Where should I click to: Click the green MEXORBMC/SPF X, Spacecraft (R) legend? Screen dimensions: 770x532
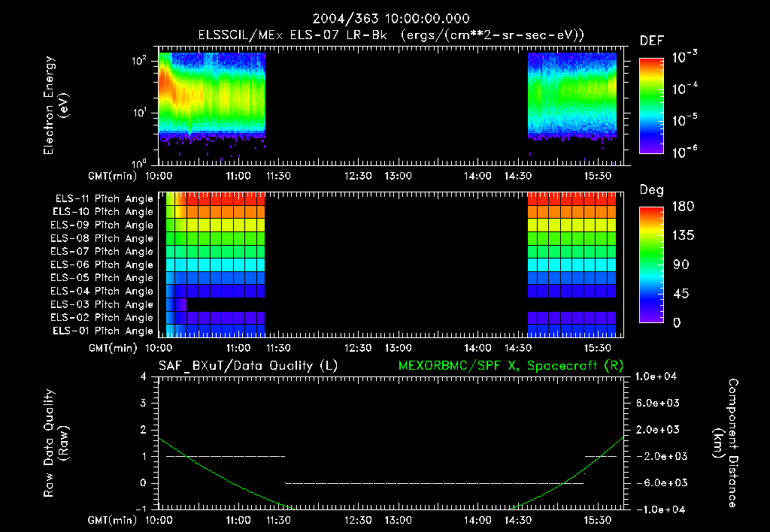tap(511, 366)
